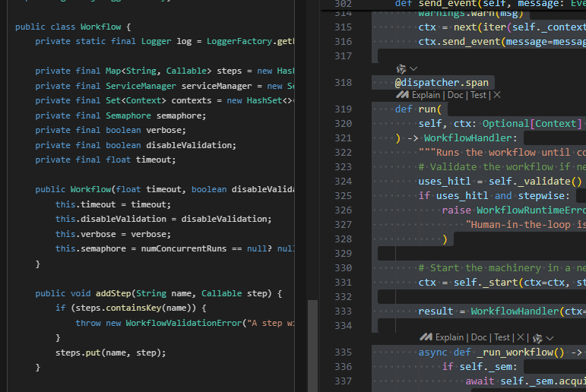
Task: Click the left editor's vertical scrollbar thumb
Action: [312, 345]
